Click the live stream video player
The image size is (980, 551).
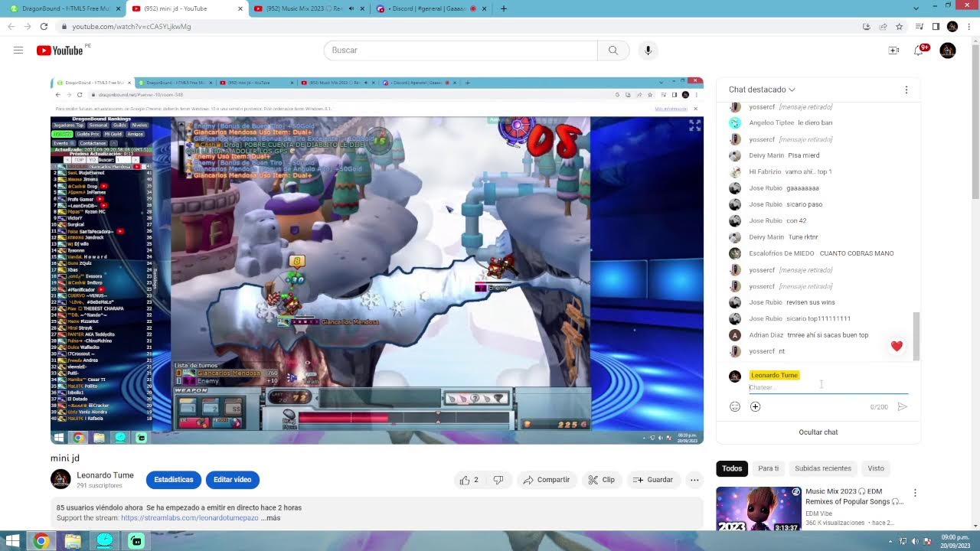click(x=377, y=260)
